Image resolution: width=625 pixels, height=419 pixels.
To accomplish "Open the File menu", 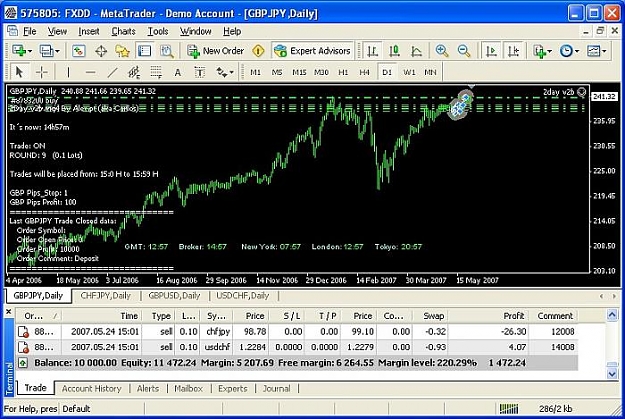I will (29, 31).
